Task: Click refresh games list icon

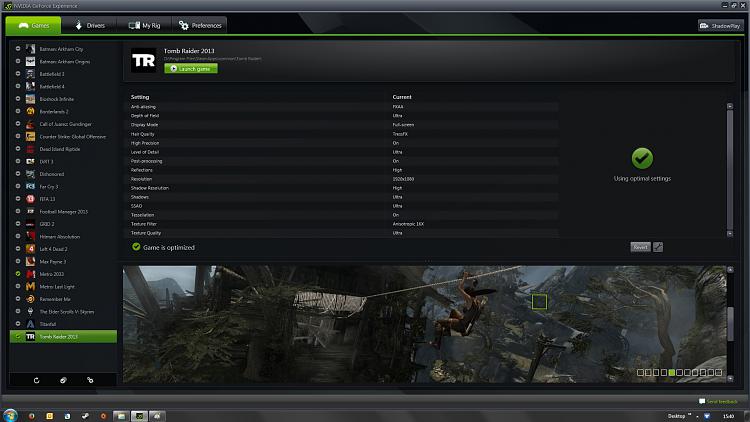Action: click(36, 380)
